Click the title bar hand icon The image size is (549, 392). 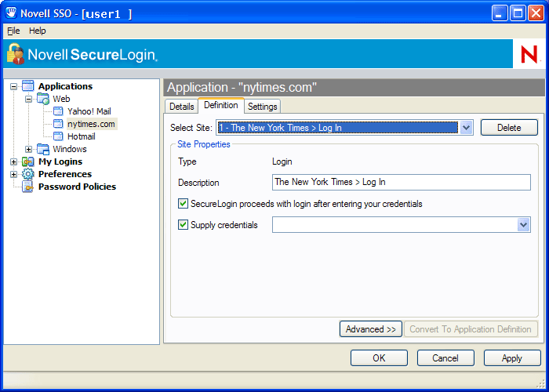pyautogui.click(x=12, y=13)
